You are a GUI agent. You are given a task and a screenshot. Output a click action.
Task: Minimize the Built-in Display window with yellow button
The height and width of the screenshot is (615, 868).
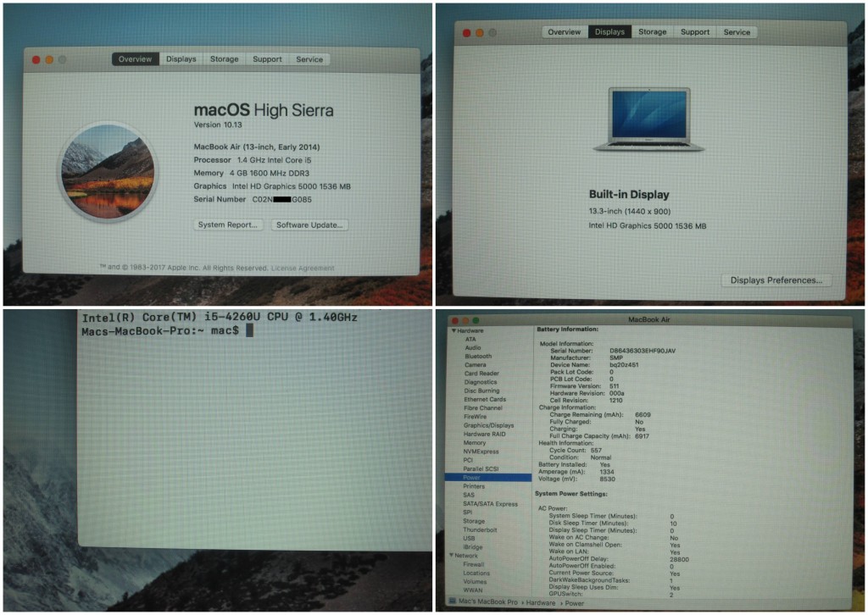coord(480,33)
